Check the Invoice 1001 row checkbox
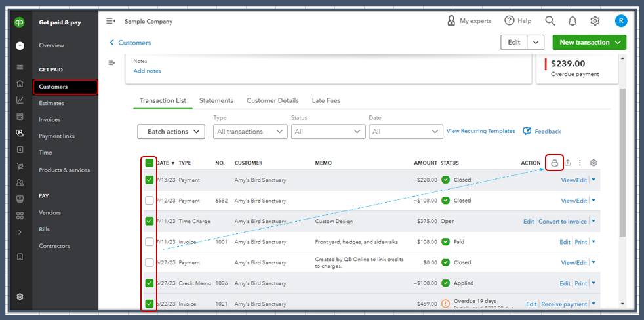644x320 pixels. [150, 242]
